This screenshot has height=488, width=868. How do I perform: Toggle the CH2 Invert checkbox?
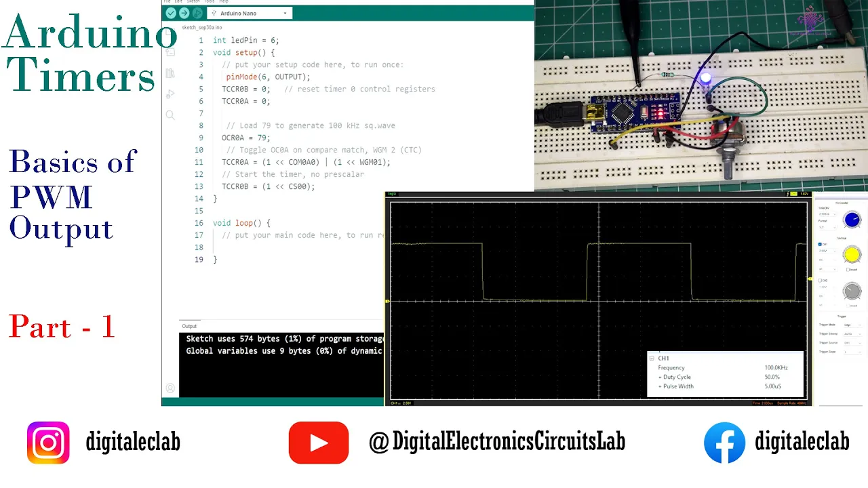[x=848, y=306]
